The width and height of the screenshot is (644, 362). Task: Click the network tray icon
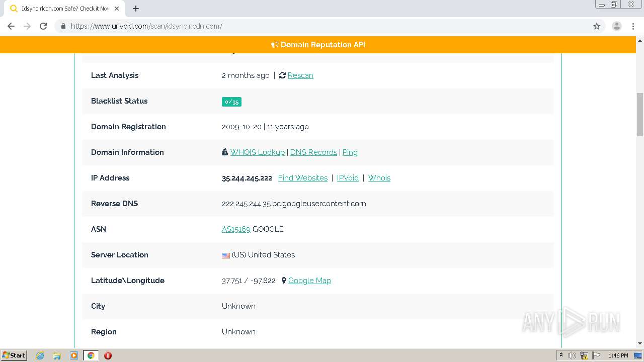pos(584,355)
